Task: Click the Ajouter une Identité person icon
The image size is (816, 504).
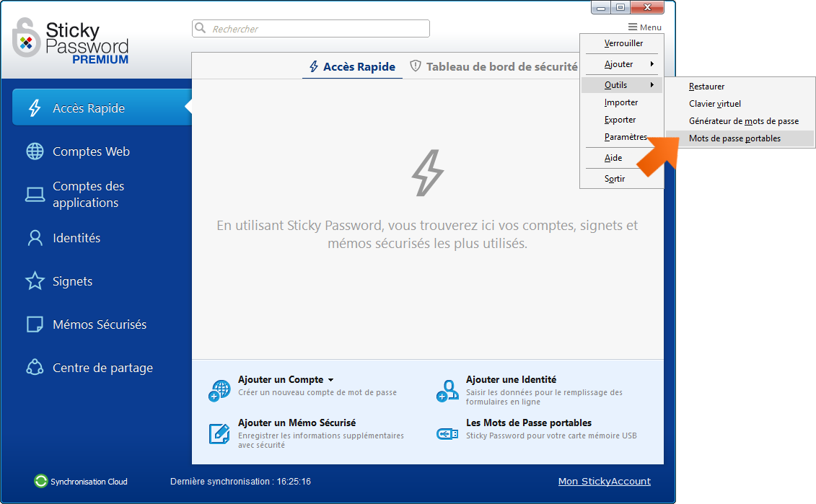Action: 447,391
